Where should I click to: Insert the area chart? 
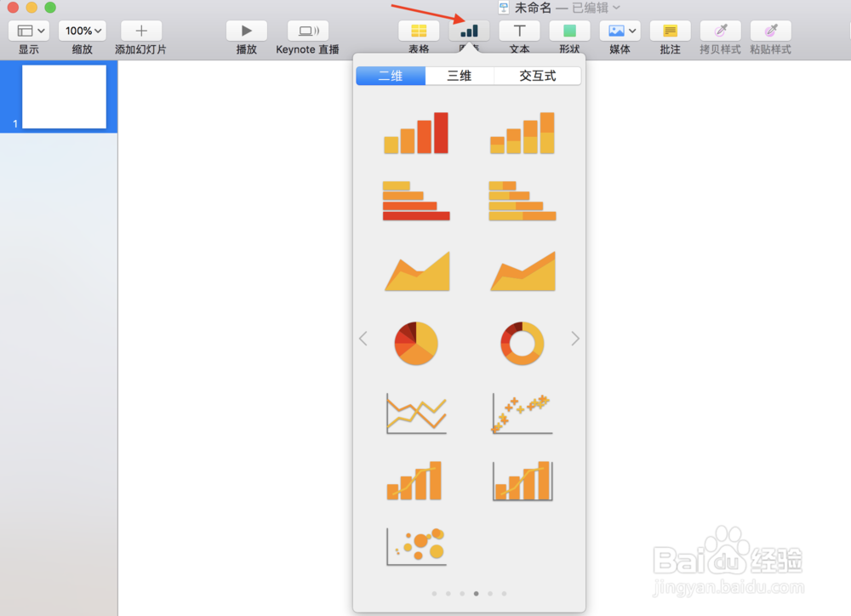(x=417, y=271)
